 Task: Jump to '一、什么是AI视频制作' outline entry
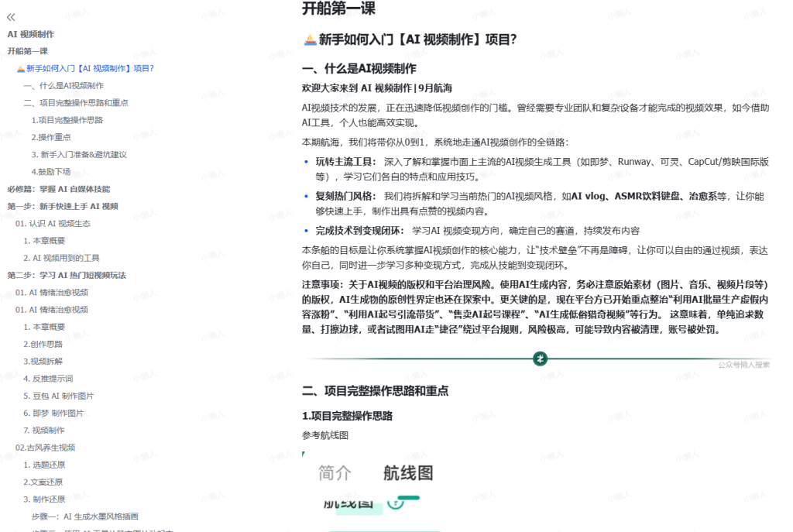64,85
